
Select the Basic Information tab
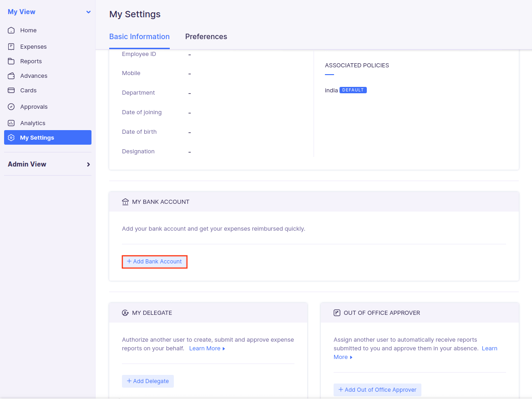pyautogui.click(x=139, y=37)
